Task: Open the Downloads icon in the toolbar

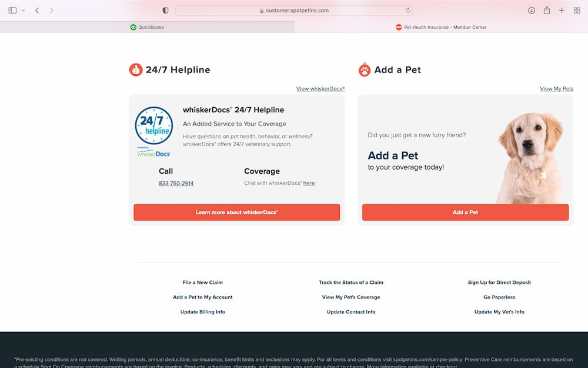Action: pos(532,11)
